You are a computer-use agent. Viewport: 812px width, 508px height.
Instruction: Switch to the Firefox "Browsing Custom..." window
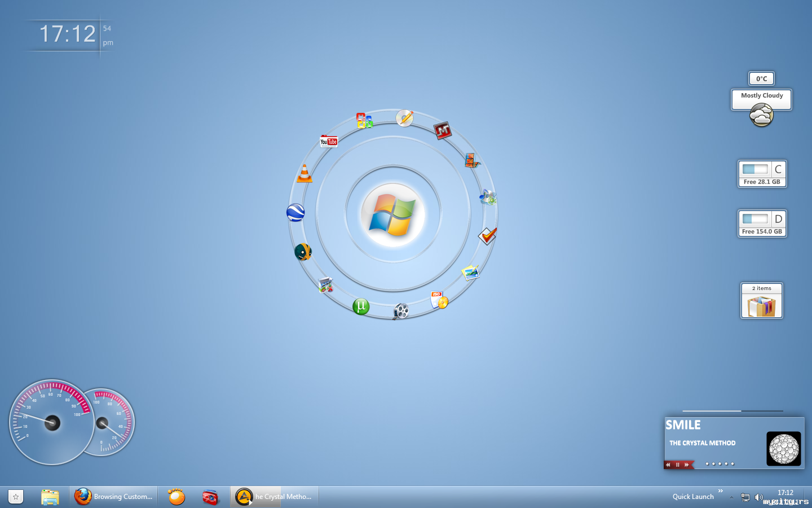114,497
